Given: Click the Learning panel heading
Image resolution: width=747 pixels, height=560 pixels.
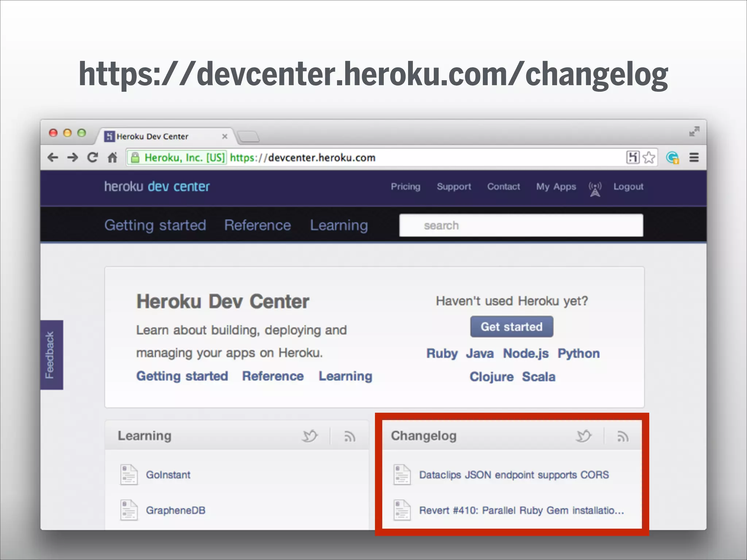Looking at the screenshot, I should click(144, 436).
